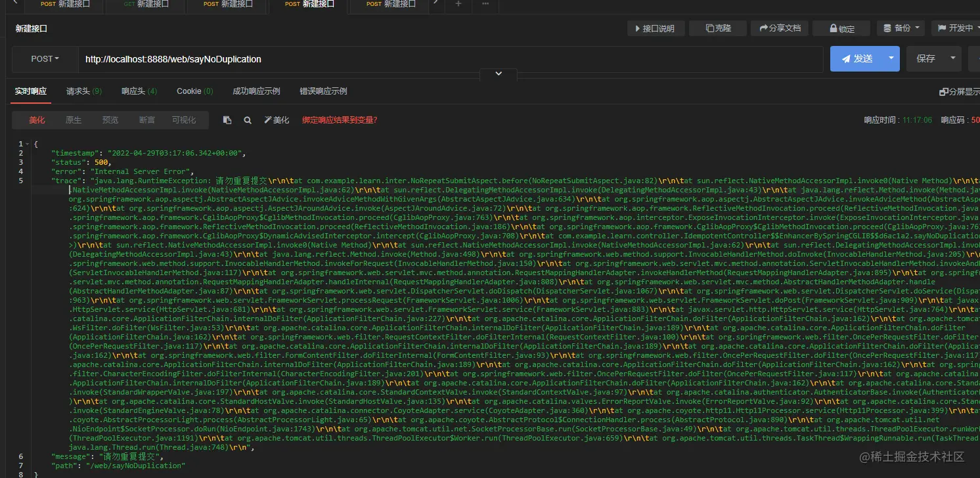Open the three-dots tab options menu
The width and height of the screenshot is (980, 478).
(x=485, y=4)
